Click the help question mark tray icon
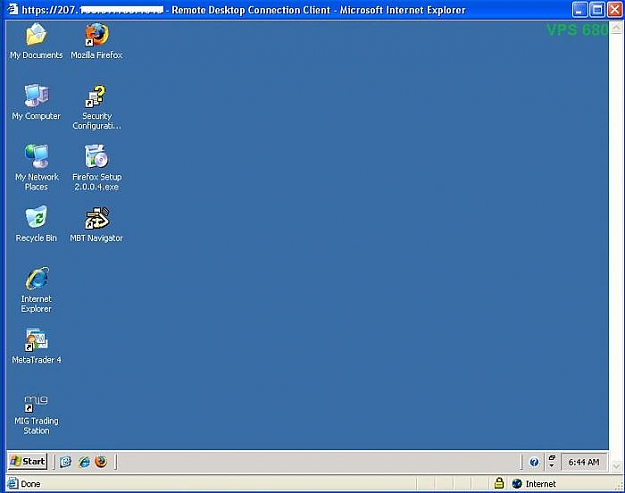The height and width of the screenshot is (493, 625). [534, 462]
